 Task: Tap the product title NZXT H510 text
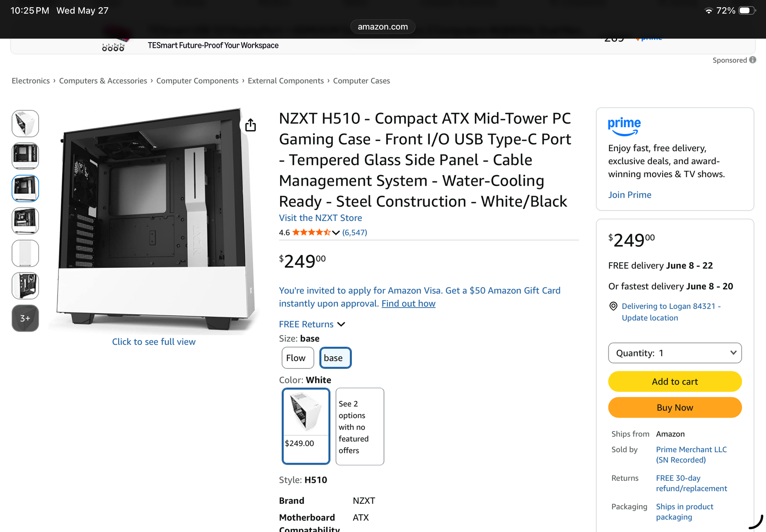[425, 160]
